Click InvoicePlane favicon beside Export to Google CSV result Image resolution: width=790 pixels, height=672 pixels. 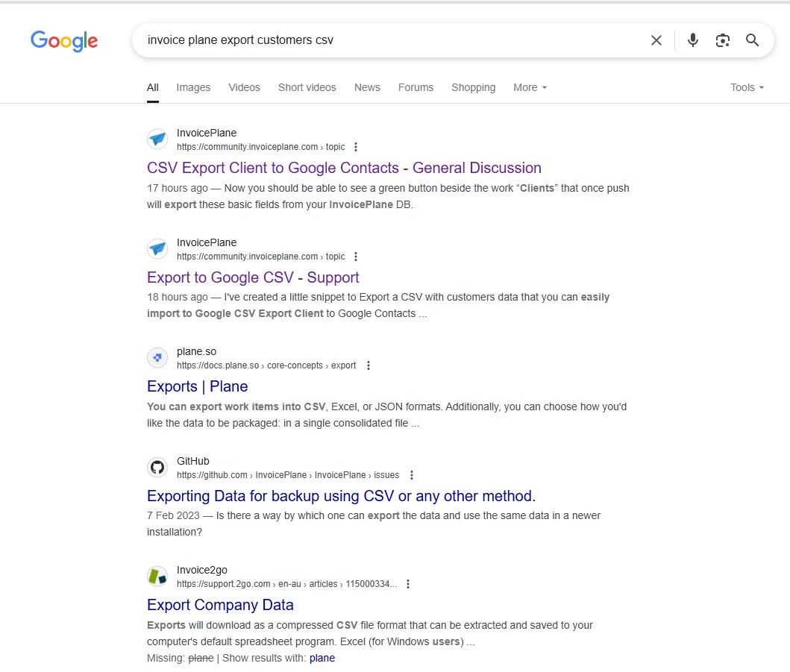[157, 248]
